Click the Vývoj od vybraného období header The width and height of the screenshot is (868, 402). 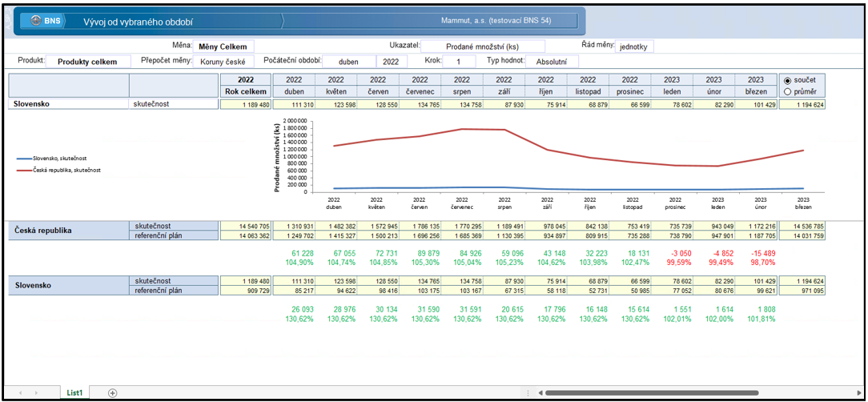click(138, 22)
